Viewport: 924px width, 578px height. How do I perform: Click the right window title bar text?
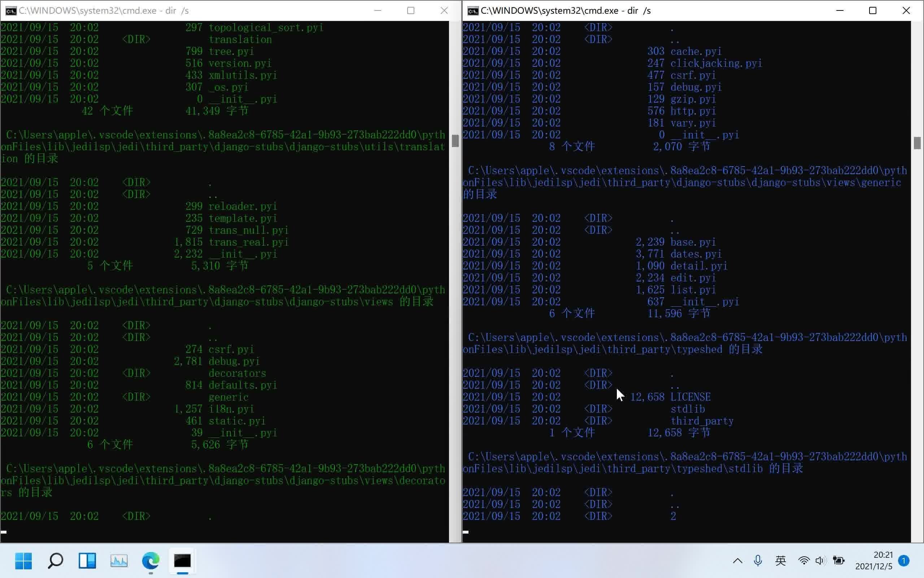coord(566,11)
